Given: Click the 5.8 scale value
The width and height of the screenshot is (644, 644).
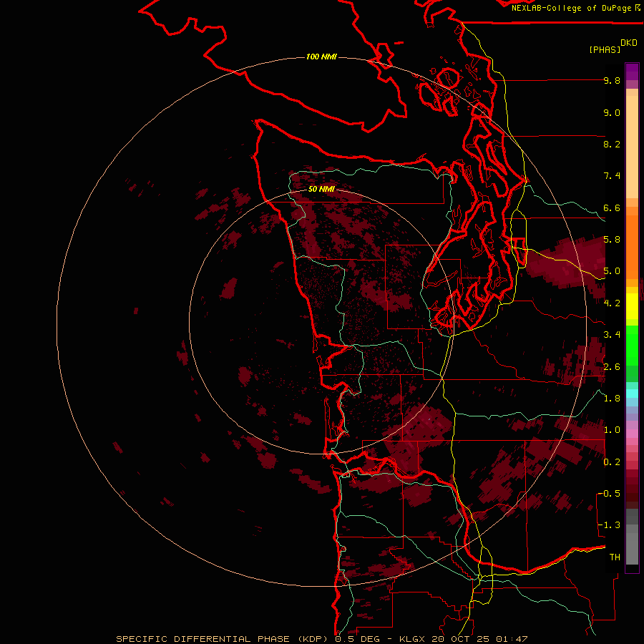Looking at the screenshot, I should coord(612,240).
